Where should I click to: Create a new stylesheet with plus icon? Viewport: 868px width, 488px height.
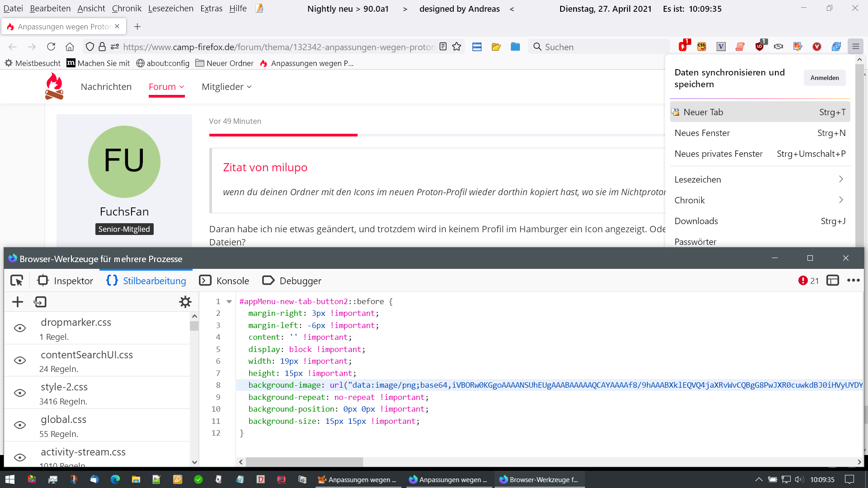(x=18, y=302)
